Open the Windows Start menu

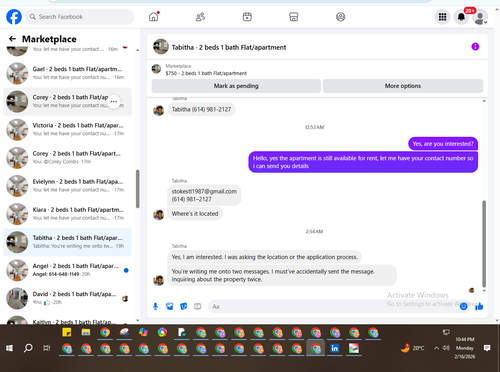(x=9, y=348)
